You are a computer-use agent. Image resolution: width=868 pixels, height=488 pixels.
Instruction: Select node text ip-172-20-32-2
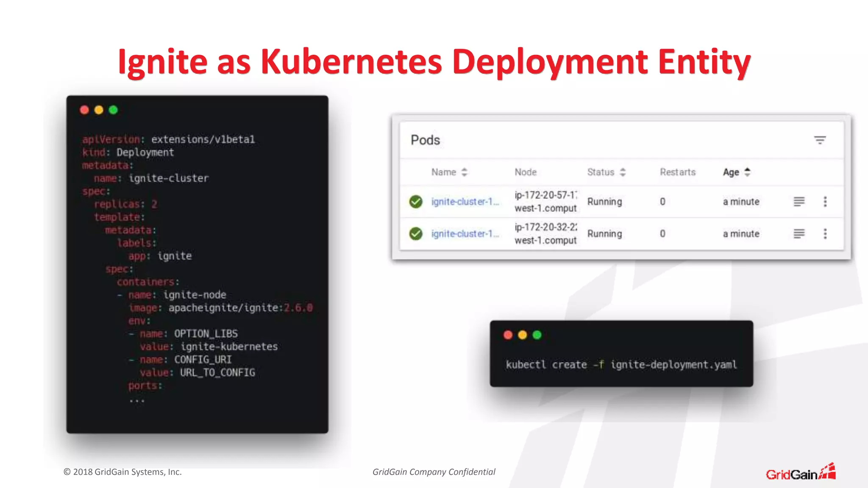[546, 227]
